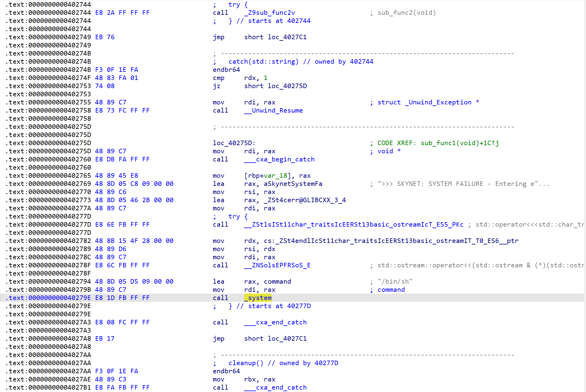Click var_18 in the mov instruction
Viewport: 586px width, 392px height.
pyautogui.click(x=275, y=176)
